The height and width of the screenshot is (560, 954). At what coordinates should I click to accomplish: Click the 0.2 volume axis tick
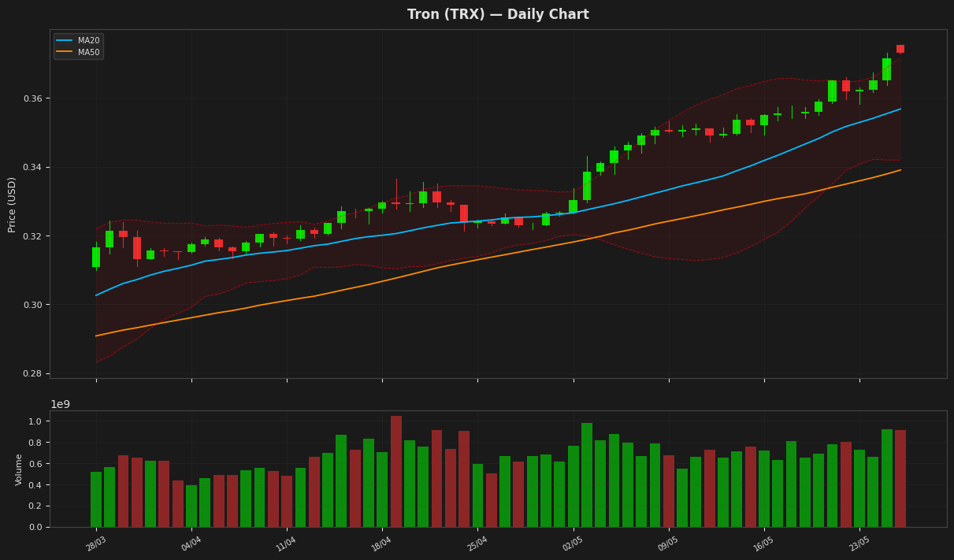point(35,506)
